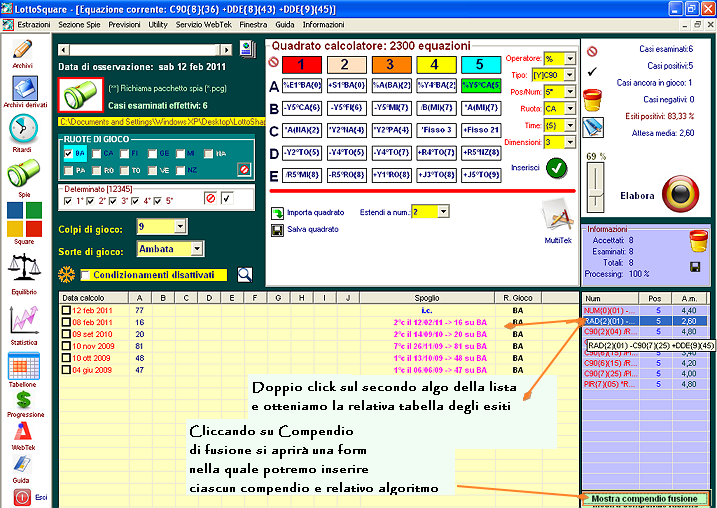Open Archivi derivati in the sidebar
This screenshot has height=508, width=717.
pyautogui.click(x=25, y=88)
